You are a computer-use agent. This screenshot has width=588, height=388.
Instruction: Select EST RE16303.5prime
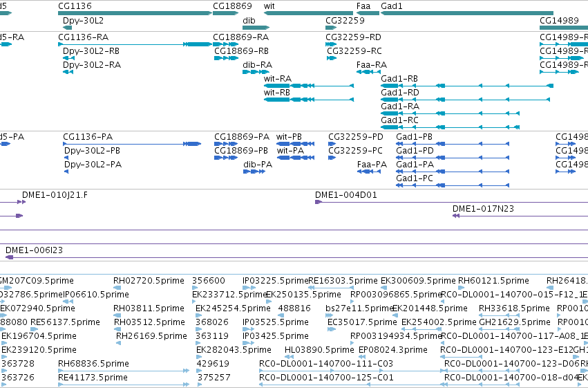tap(343, 281)
